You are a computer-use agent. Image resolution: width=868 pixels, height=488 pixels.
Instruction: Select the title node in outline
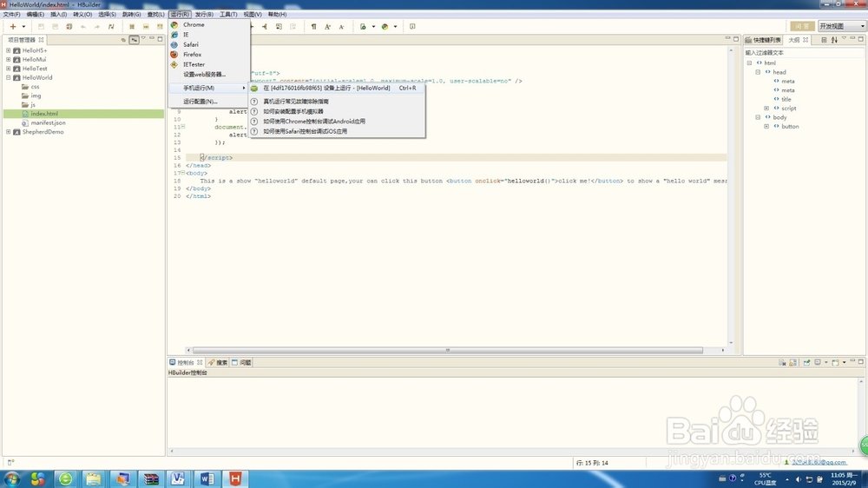pos(782,99)
